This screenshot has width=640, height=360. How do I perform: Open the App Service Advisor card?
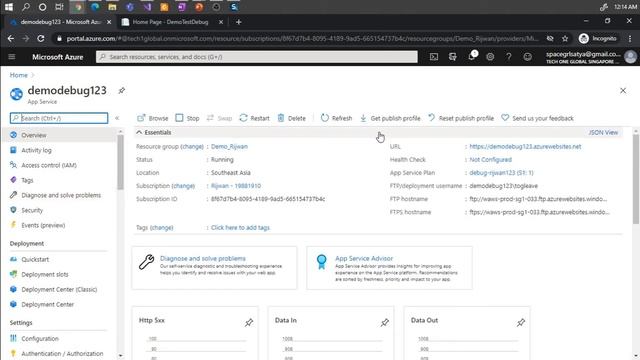coord(389,268)
